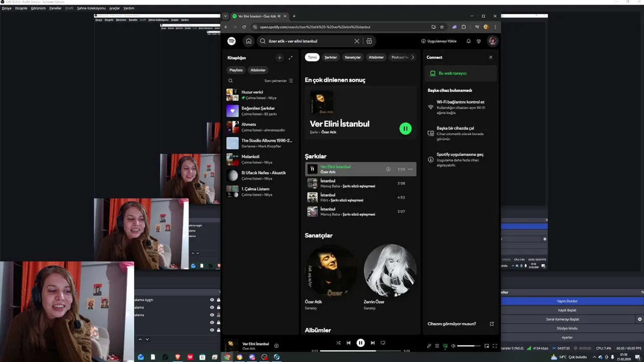
Task: Select the Sanatçılar filter chip
Action: coord(353,57)
